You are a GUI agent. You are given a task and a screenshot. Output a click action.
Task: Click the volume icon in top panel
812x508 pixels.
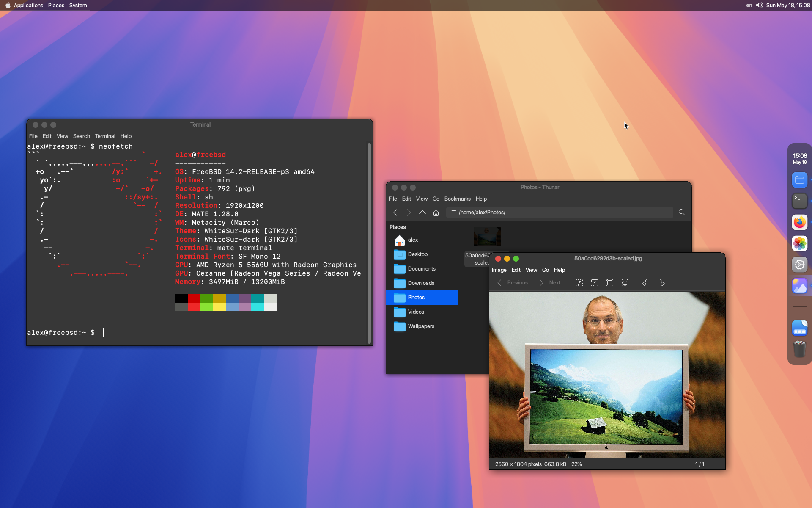pos(759,6)
